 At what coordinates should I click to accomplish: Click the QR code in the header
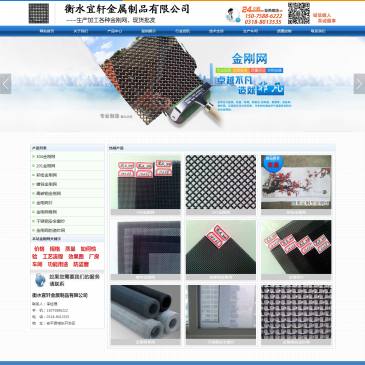(299, 13)
